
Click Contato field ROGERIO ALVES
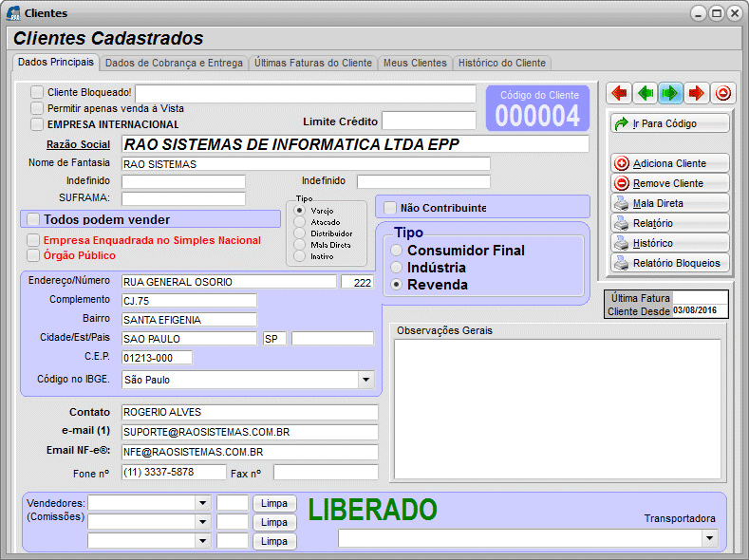pos(250,412)
